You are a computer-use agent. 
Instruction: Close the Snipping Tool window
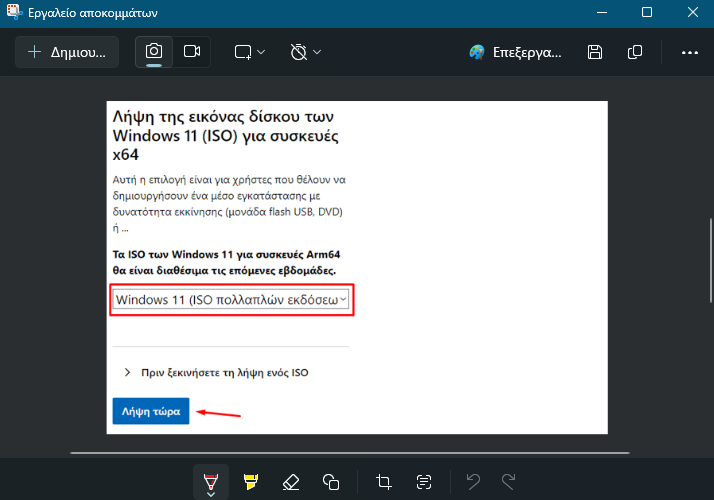pyautogui.click(x=693, y=13)
